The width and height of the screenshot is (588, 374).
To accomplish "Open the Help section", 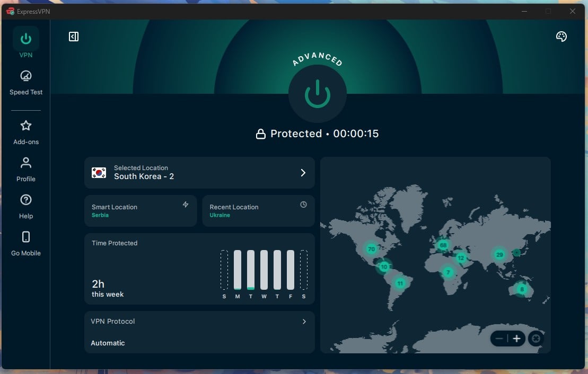I will 26,207.
